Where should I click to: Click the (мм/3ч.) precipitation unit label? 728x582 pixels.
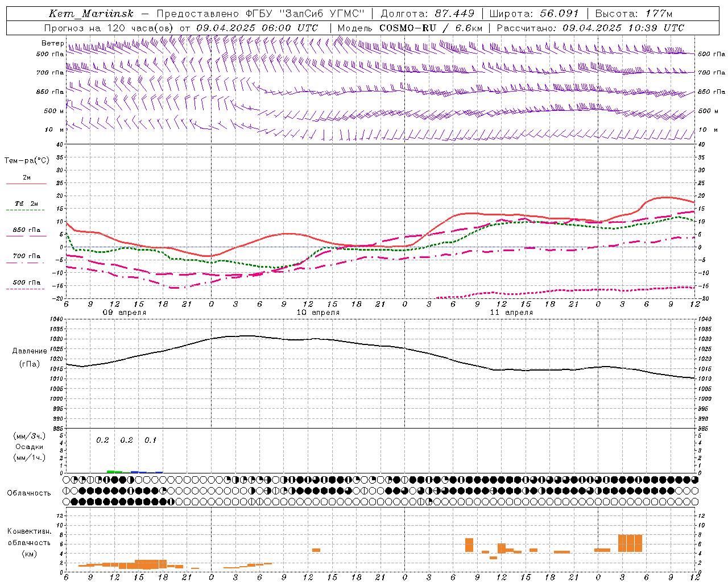[30, 436]
